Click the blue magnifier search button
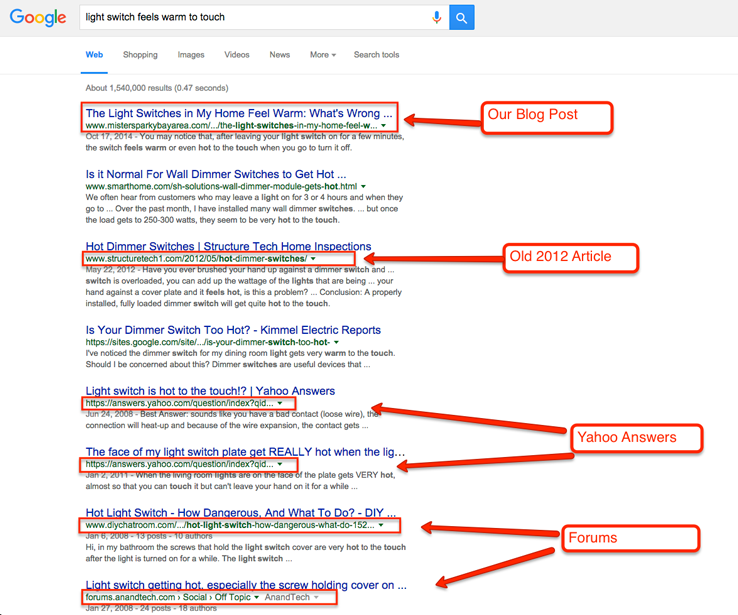The image size is (738, 615). tap(461, 17)
